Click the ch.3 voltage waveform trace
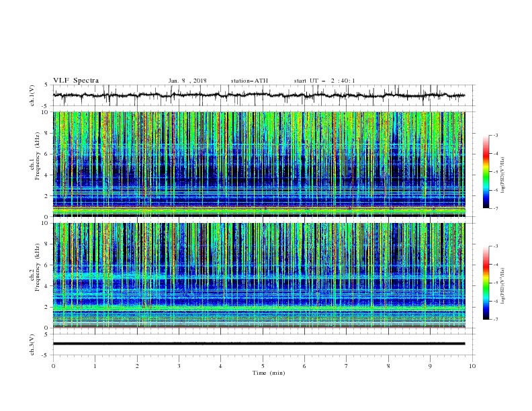Viewport: 532px width, 411px height. (x=259, y=344)
